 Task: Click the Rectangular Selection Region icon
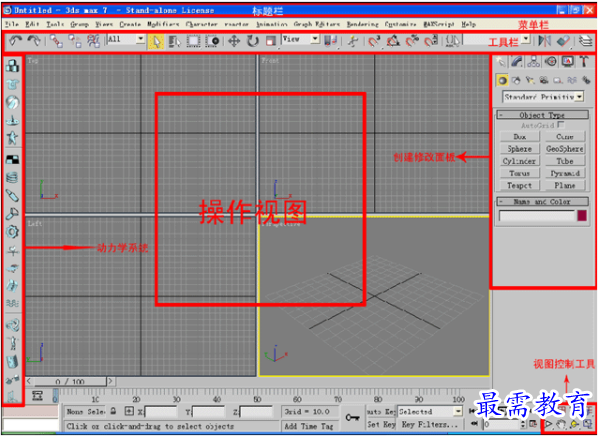(x=193, y=41)
